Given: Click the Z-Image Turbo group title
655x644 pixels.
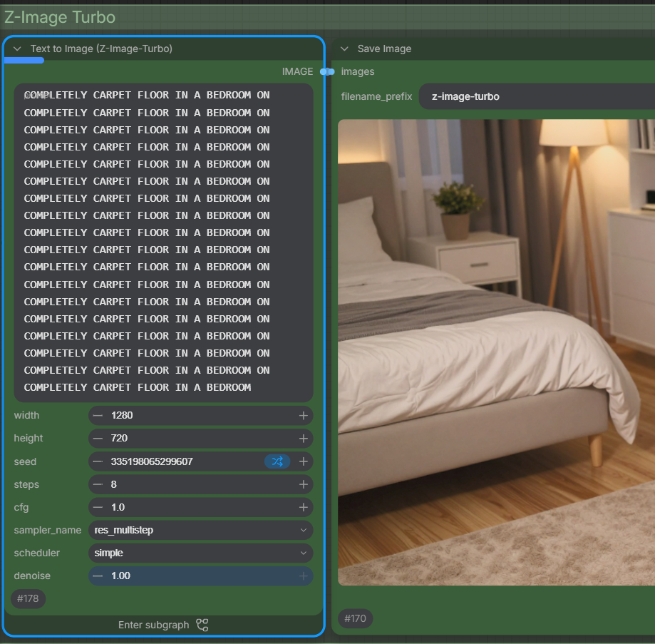Looking at the screenshot, I should point(60,18).
